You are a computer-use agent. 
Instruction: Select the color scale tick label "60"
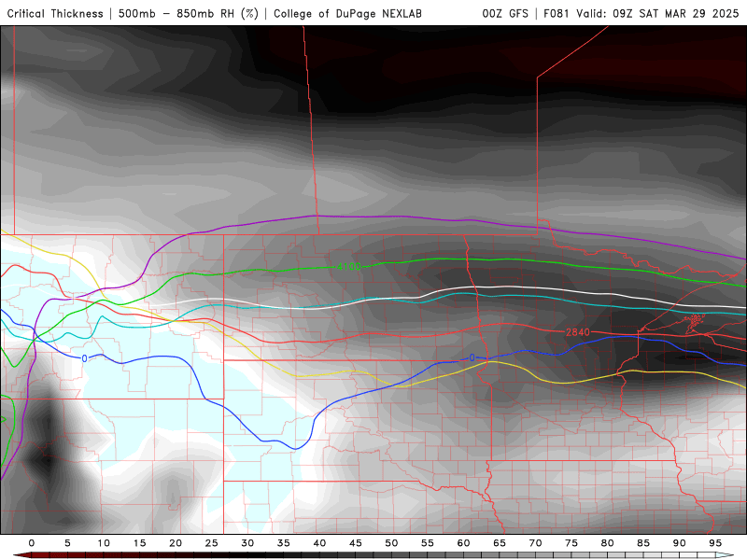[x=463, y=543]
